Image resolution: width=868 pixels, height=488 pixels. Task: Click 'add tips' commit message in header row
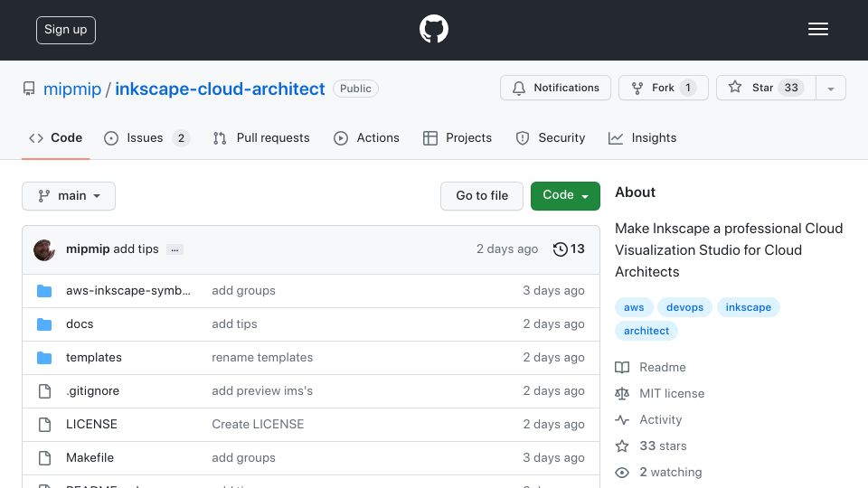pos(136,249)
